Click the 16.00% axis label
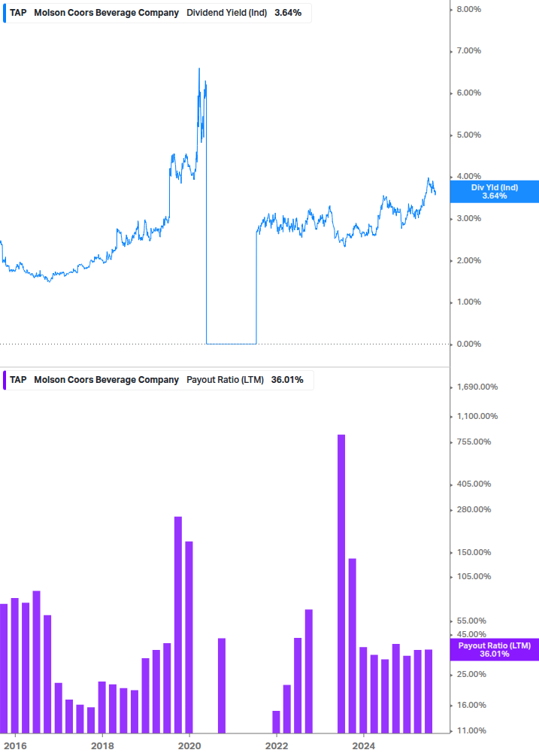This screenshot has height=756, width=539. [x=471, y=705]
